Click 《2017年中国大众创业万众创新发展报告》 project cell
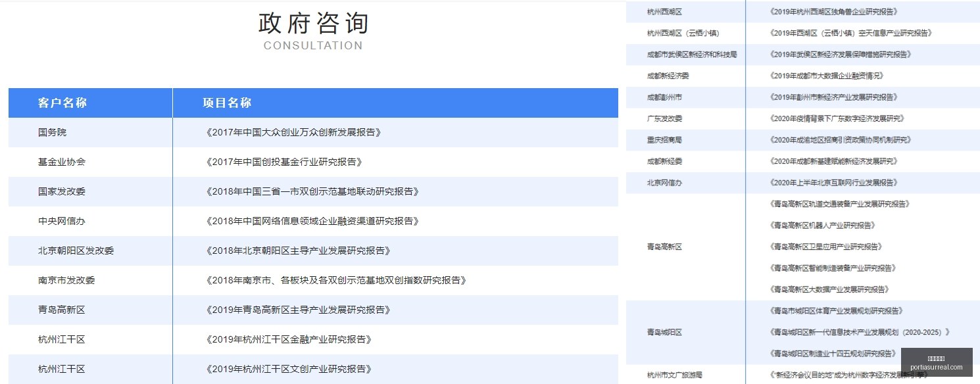The width and height of the screenshot is (980, 384). 293,132
